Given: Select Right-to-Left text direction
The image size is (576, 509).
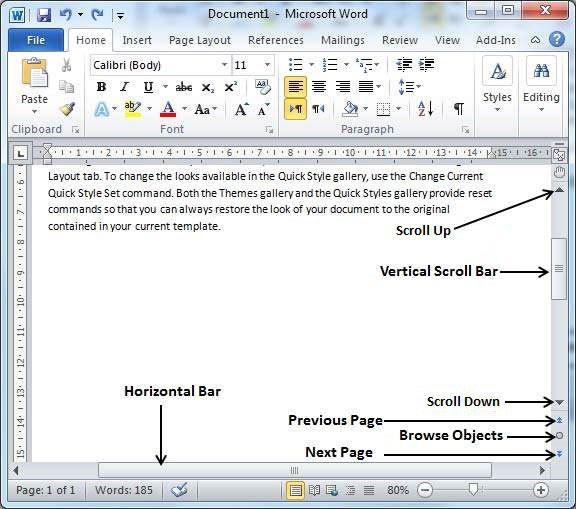Looking at the screenshot, I should coord(318,109).
